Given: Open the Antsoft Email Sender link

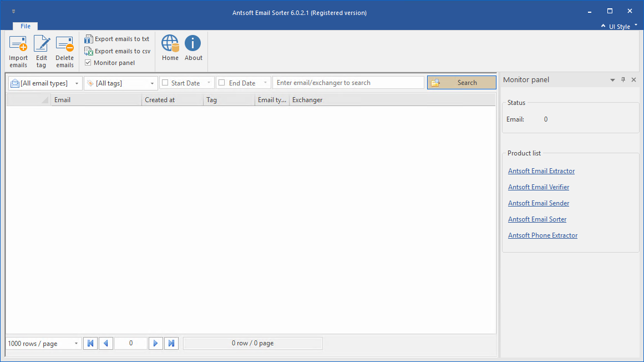Looking at the screenshot, I should coord(539,203).
